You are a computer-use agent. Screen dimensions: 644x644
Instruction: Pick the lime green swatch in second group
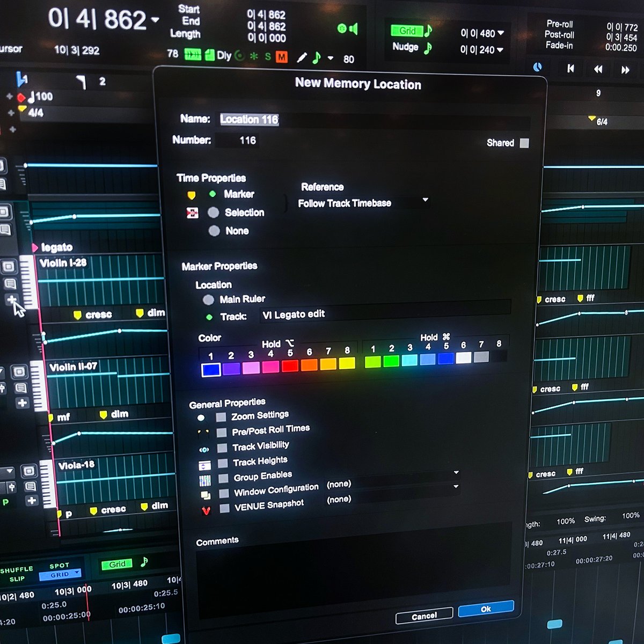point(372,362)
